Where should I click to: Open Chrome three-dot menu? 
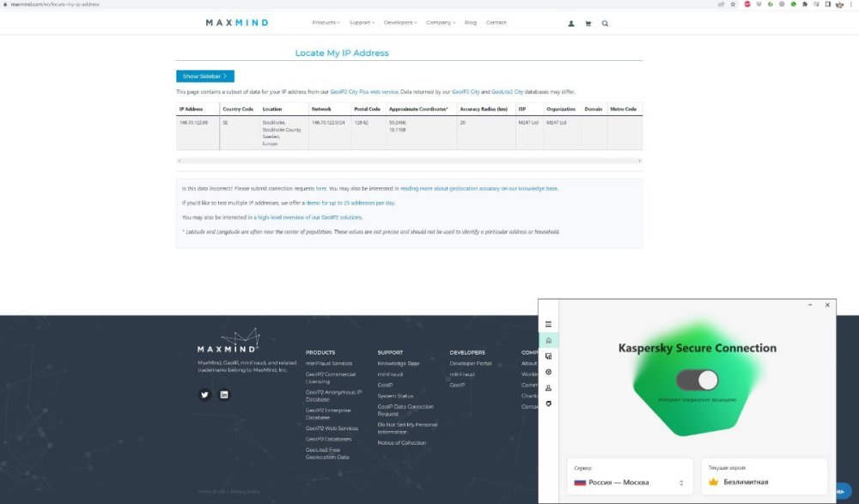[850, 3]
